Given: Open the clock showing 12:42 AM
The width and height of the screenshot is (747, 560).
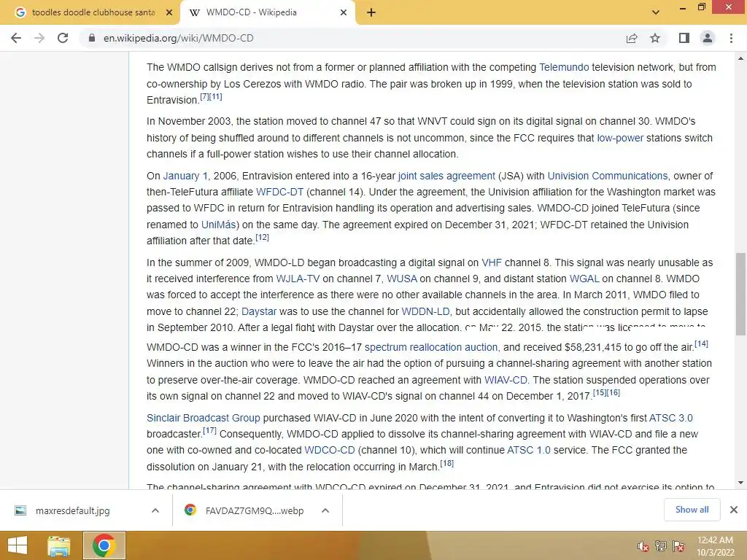Looking at the screenshot, I should pyautogui.click(x=715, y=545).
